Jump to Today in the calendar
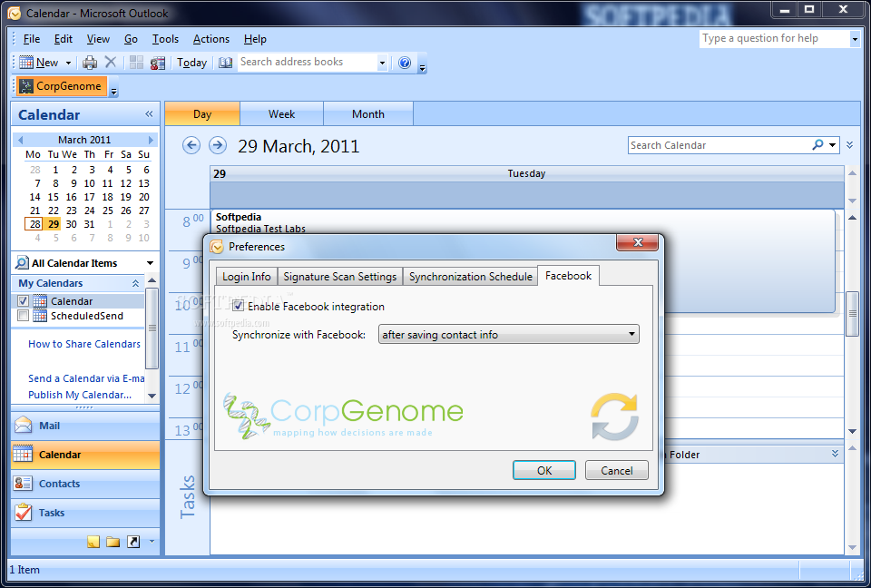The width and height of the screenshot is (871, 588). [x=191, y=63]
